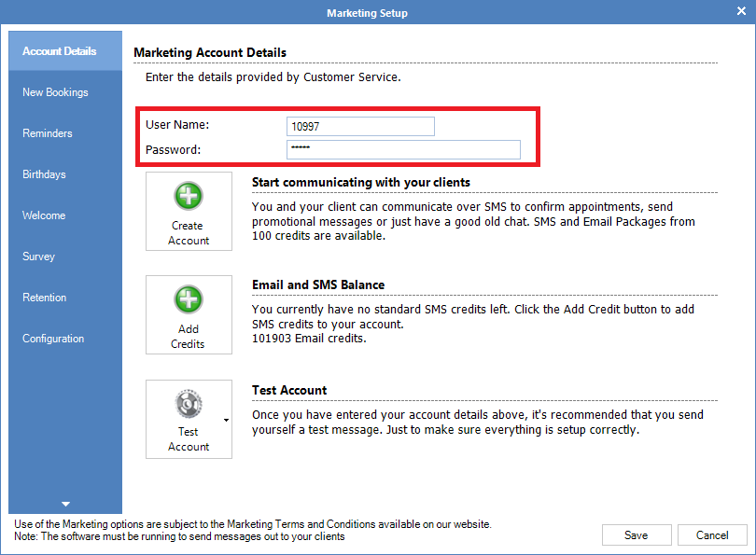Viewport: 756px width, 555px height.
Task: Open the New Bookings section
Action: tap(55, 92)
